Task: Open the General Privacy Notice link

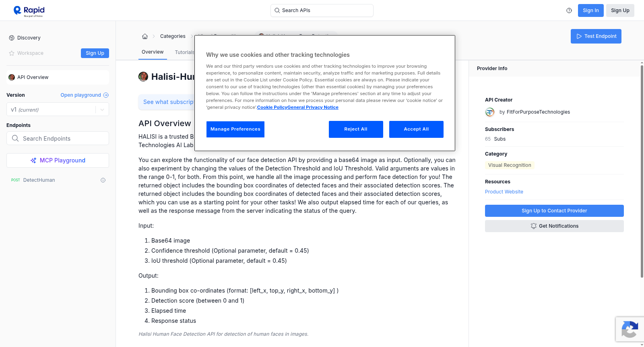Action: (313, 107)
